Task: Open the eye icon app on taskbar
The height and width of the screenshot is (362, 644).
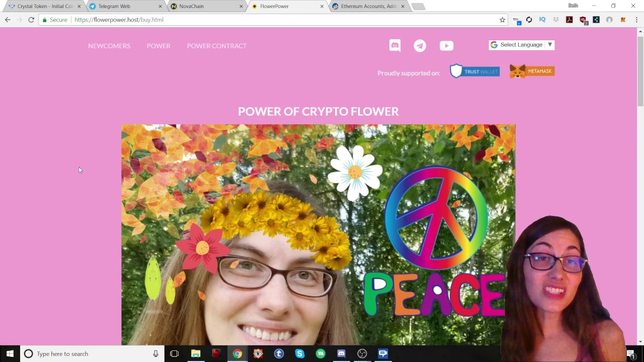Action: point(258,354)
